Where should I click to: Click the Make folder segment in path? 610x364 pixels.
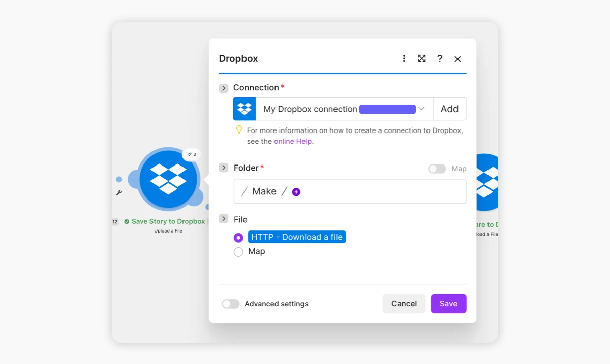[264, 191]
